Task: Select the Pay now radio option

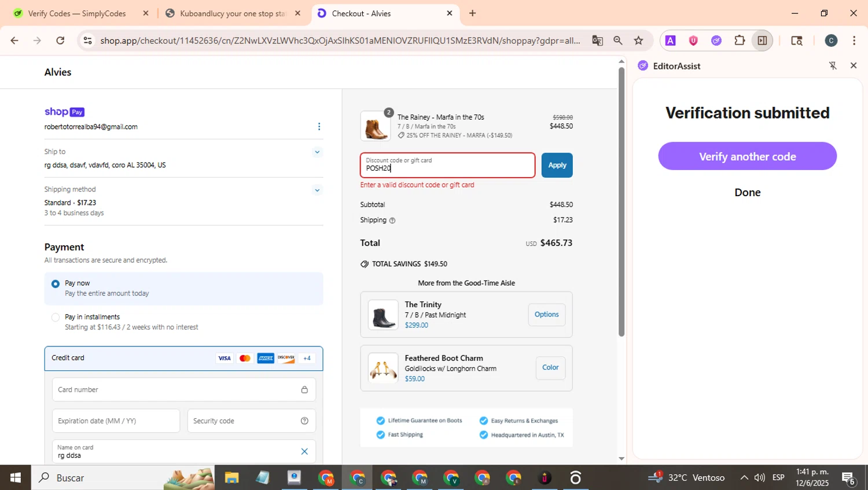Action: (56, 284)
